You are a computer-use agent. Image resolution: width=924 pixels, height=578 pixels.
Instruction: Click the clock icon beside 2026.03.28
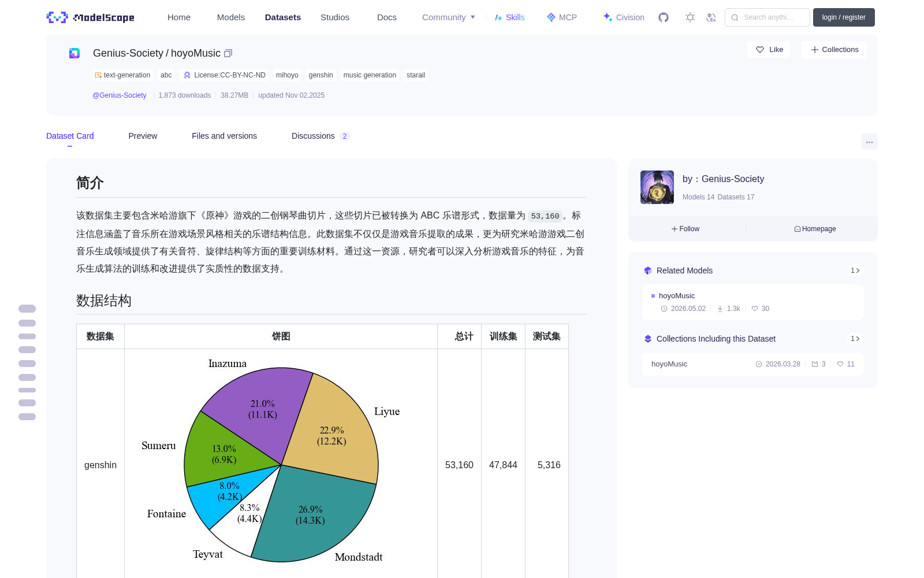click(x=759, y=364)
